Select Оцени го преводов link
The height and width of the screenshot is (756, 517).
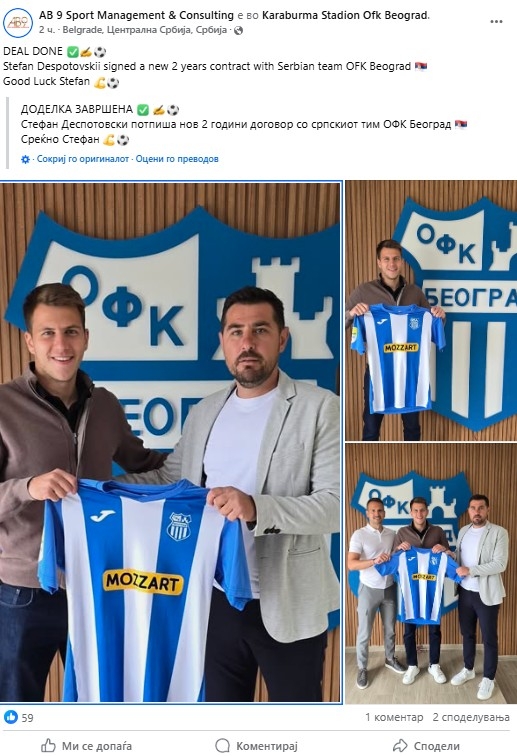(x=177, y=159)
